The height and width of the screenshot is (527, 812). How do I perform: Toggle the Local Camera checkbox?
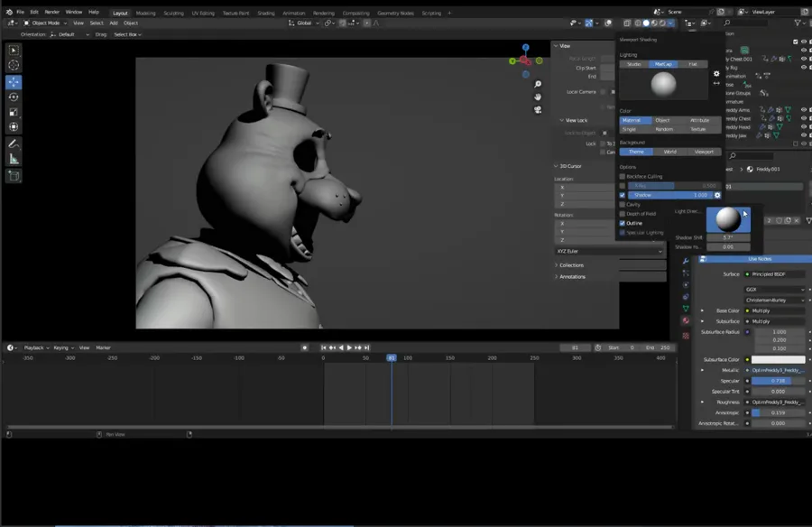[x=604, y=92]
